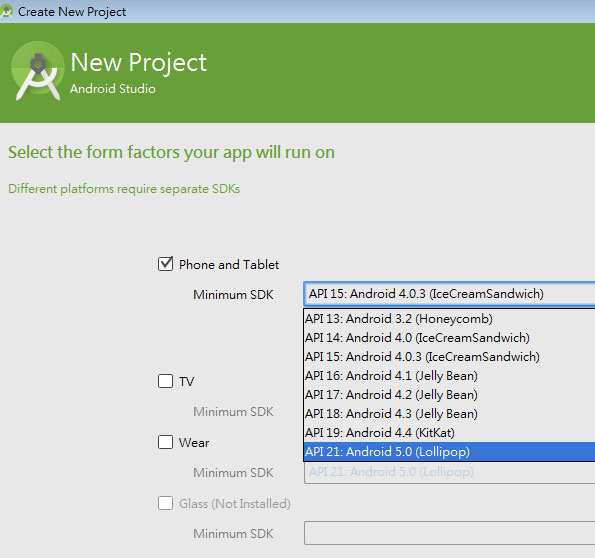Choose API 19: Android 4.4 (KitKat)
The image size is (595, 558).
[449, 433]
